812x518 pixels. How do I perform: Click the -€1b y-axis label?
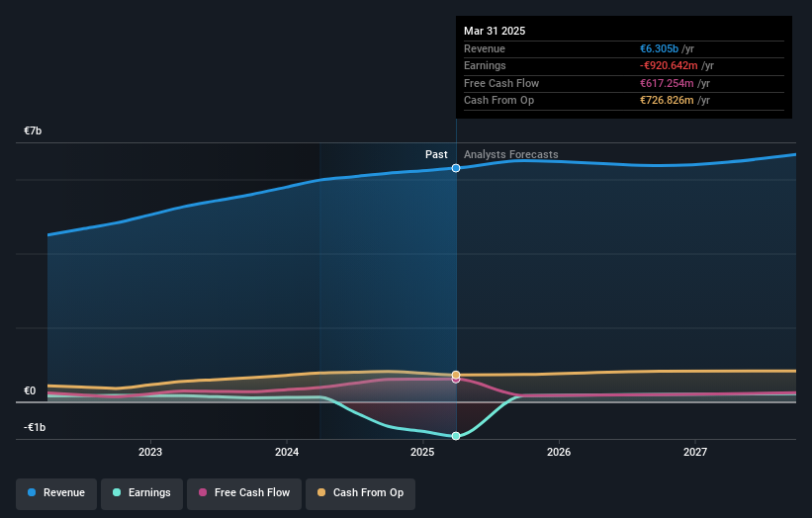pos(35,427)
